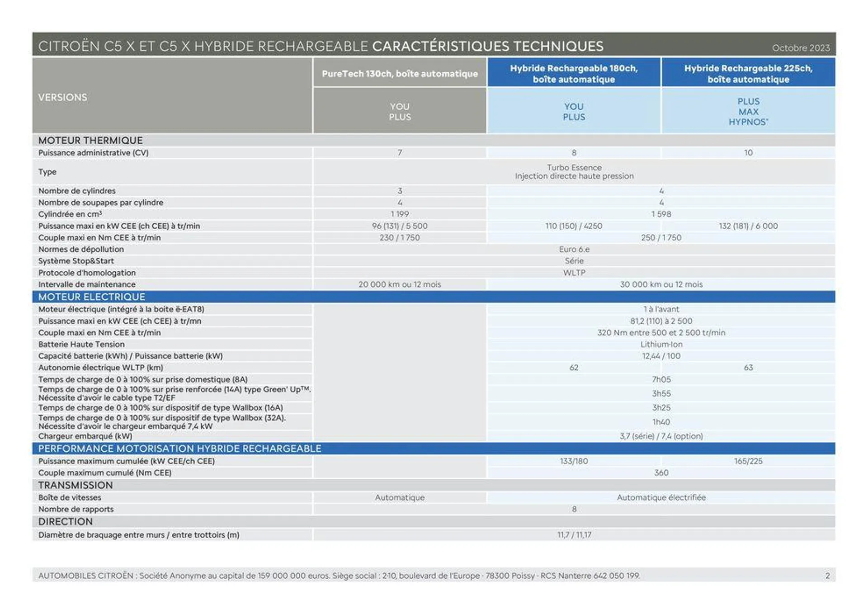Click the 'Système Stop&Start' row label
The width and height of the screenshot is (868, 614).
(76, 261)
